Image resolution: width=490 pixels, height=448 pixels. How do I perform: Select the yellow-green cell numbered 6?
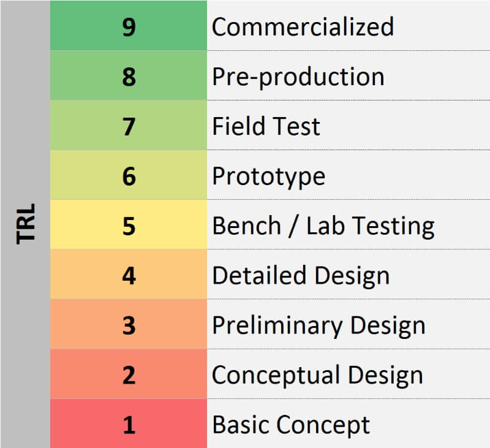coord(129,175)
